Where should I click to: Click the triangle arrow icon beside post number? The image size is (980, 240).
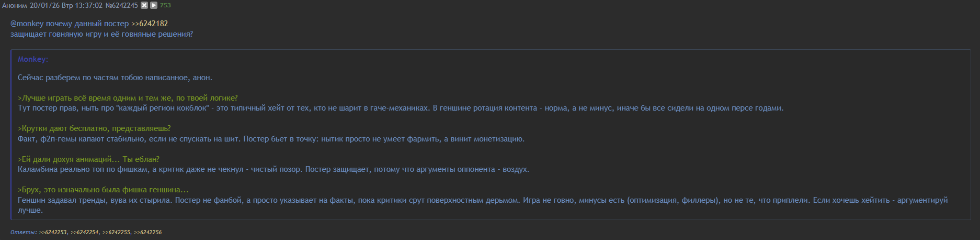click(154, 5)
